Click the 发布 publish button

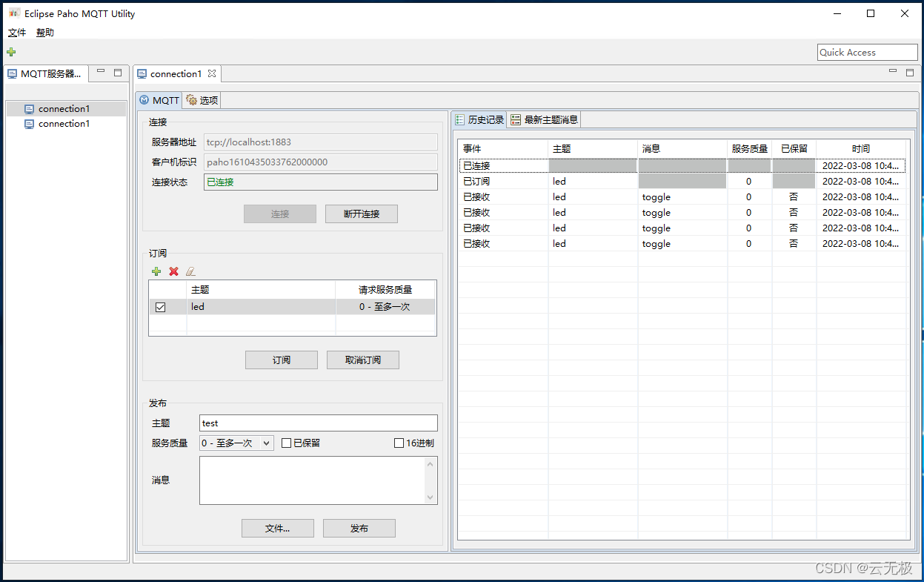(x=359, y=528)
